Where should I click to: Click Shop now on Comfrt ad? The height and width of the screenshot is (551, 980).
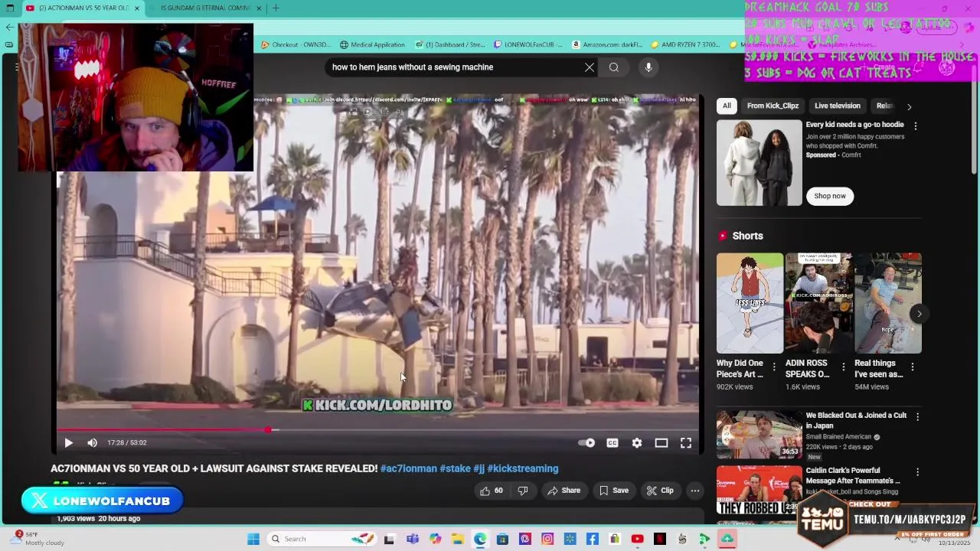coord(830,196)
